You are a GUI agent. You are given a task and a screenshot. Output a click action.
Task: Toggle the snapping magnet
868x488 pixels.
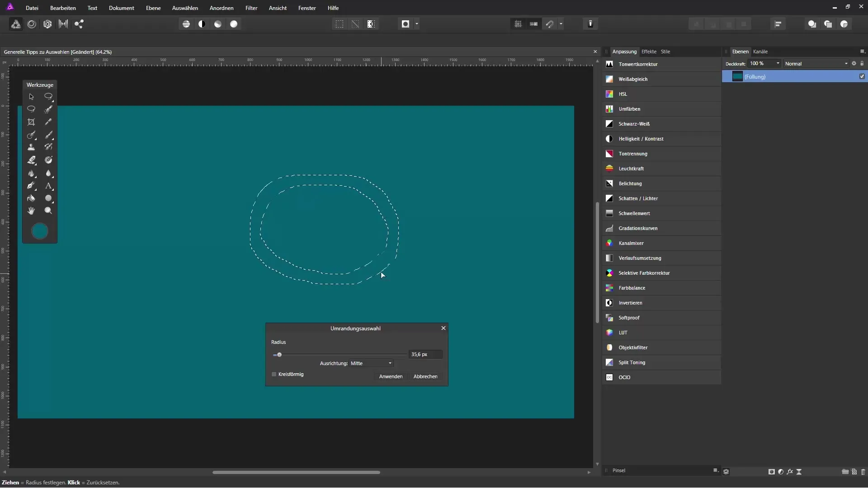coord(549,24)
